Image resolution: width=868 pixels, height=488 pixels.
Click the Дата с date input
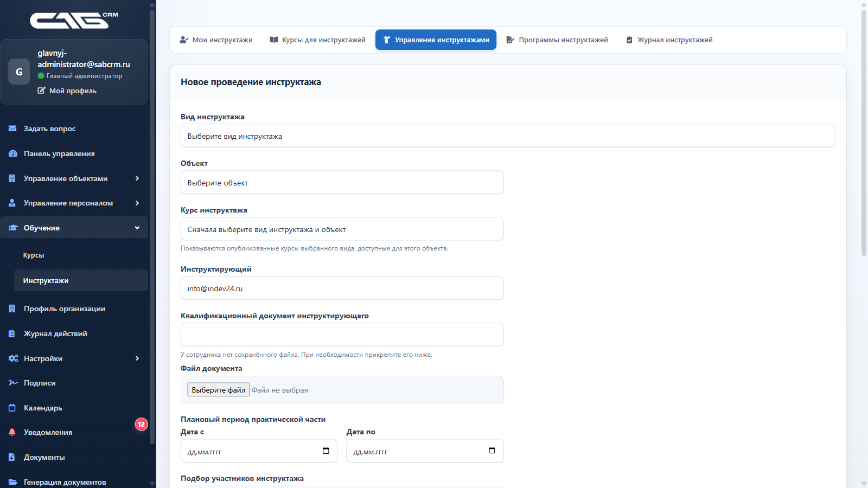[x=259, y=451]
